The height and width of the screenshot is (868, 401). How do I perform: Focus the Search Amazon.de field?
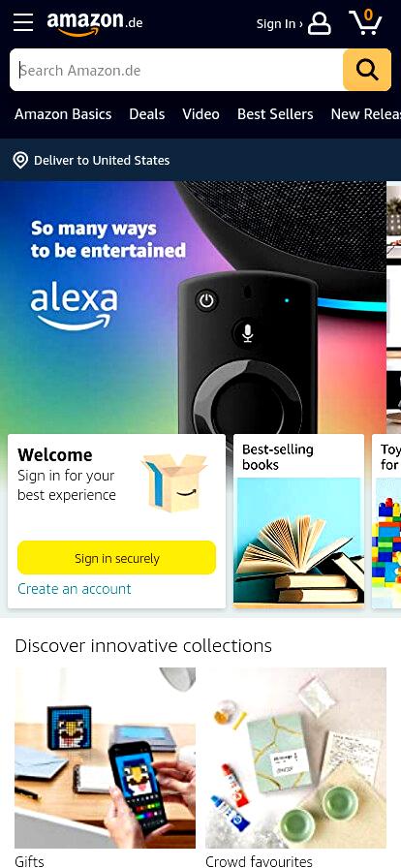pos(176,70)
